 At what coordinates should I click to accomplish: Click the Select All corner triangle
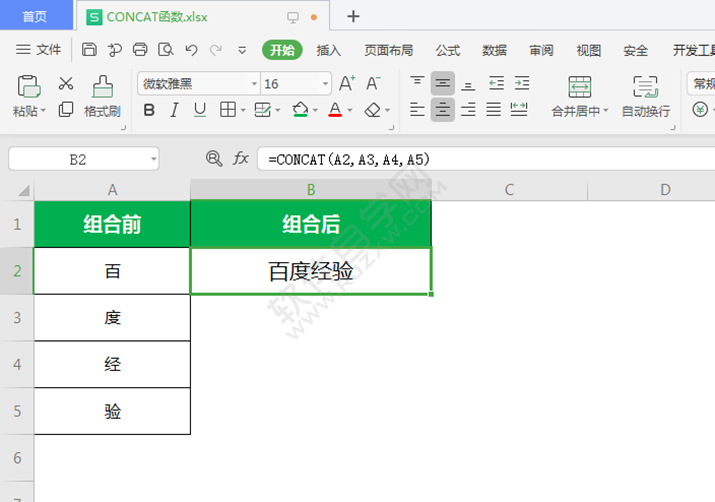click(x=24, y=190)
